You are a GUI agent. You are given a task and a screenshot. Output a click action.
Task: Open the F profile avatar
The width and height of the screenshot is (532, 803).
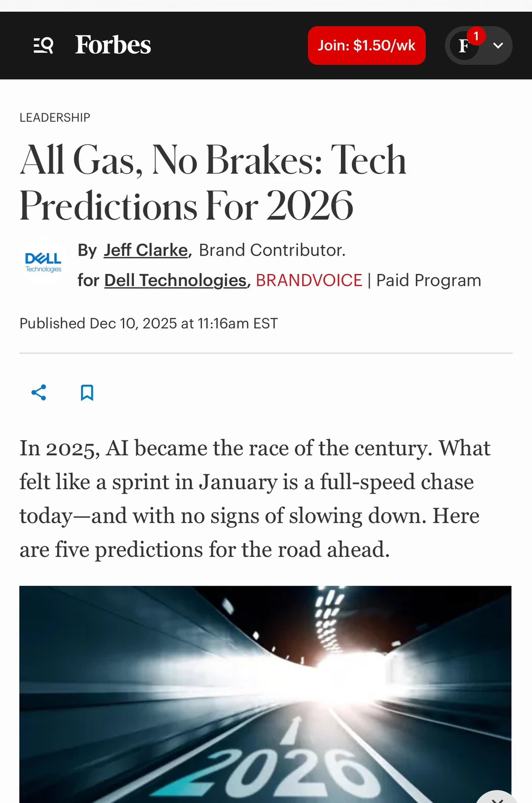pyautogui.click(x=464, y=46)
